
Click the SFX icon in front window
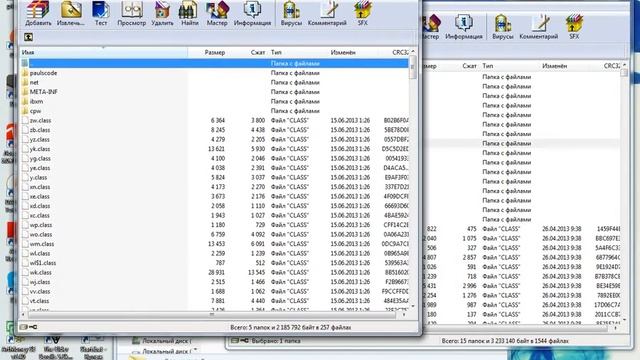click(362, 10)
